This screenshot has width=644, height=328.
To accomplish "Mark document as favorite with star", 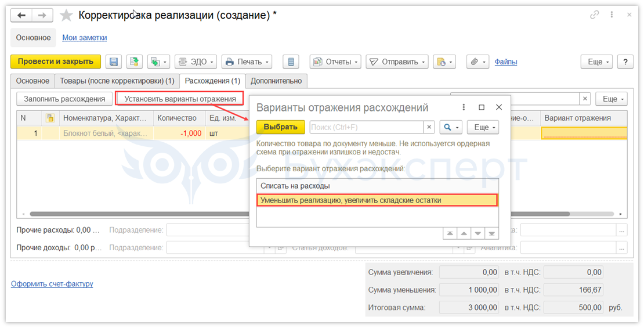I will point(67,16).
